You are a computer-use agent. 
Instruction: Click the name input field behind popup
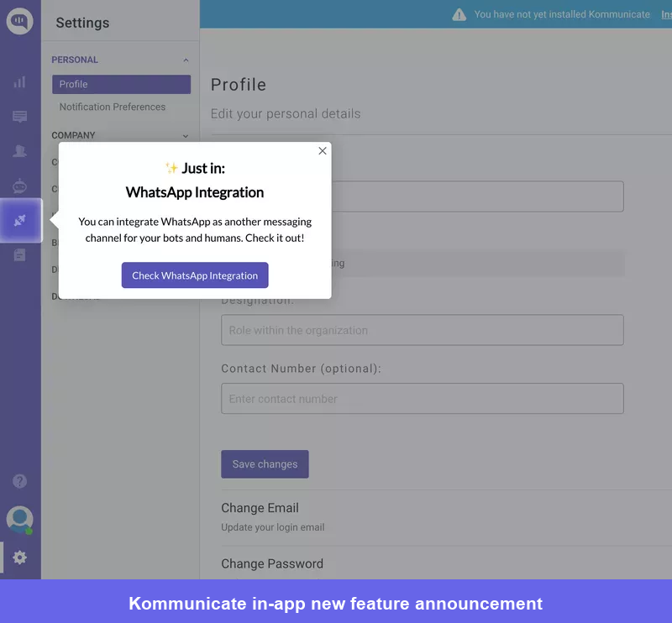point(477,196)
